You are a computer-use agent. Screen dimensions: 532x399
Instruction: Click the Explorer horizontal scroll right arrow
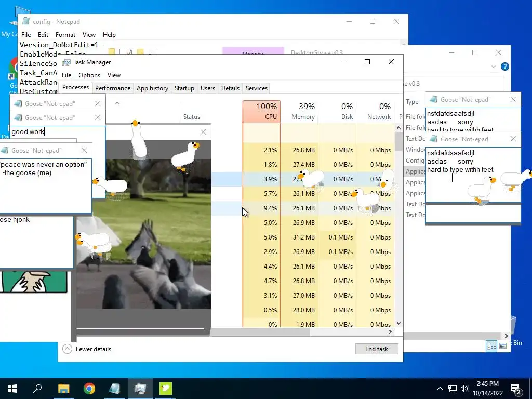[506, 336]
